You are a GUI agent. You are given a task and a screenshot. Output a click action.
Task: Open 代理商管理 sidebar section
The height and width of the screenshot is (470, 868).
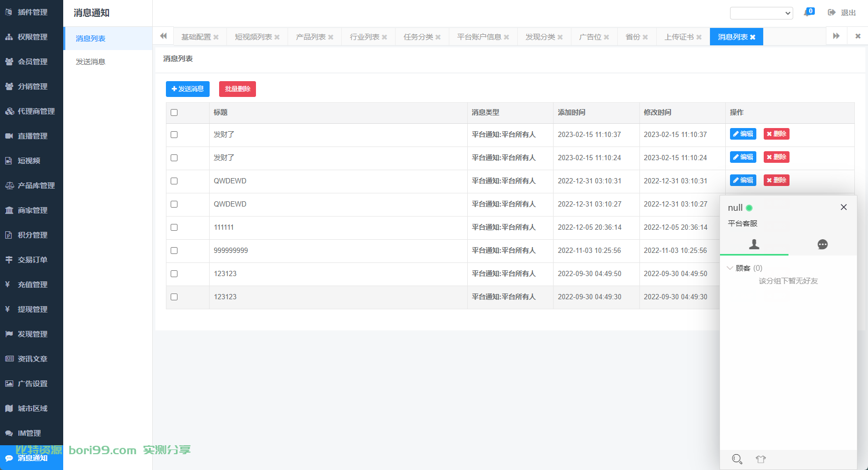[x=32, y=111]
